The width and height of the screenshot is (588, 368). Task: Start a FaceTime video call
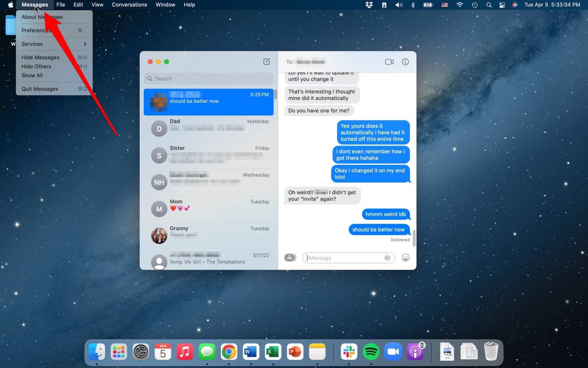(x=389, y=61)
